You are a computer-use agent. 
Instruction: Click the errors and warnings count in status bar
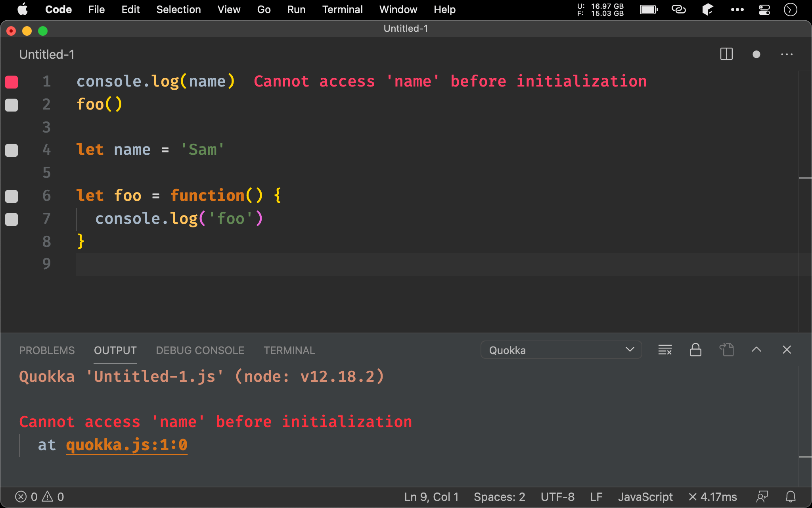(40, 497)
